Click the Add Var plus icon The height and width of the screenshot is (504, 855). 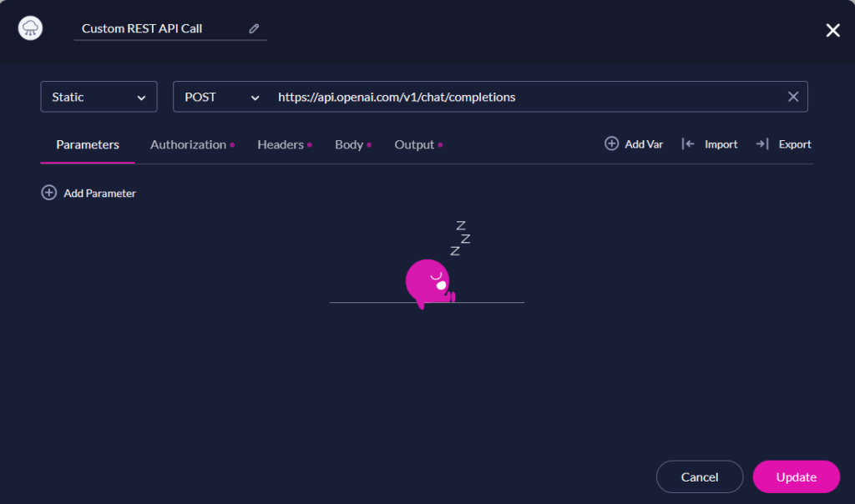tap(610, 144)
